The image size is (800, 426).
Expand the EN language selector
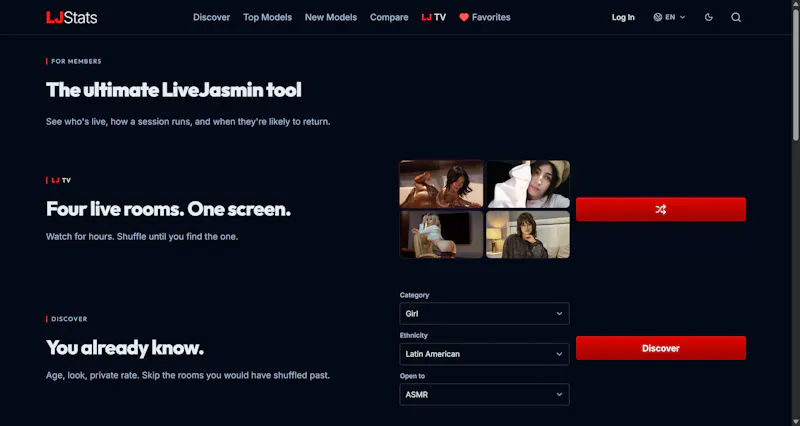point(669,17)
